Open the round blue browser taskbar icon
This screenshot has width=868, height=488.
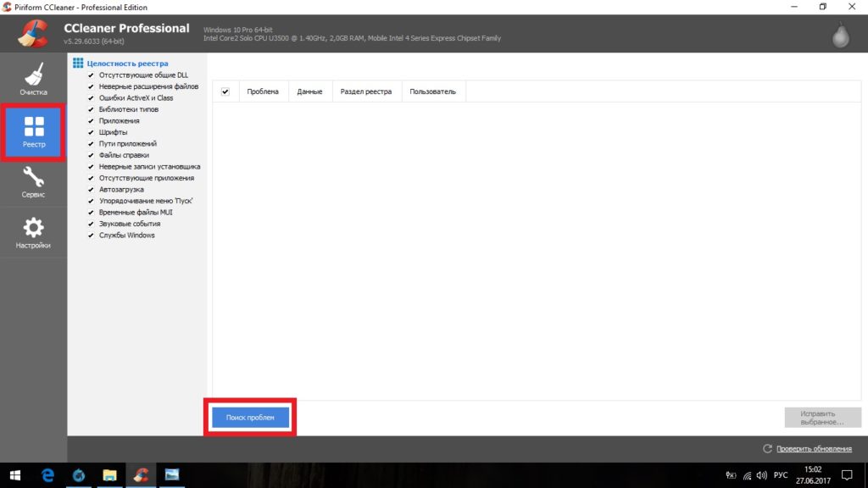(x=79, y=475)
